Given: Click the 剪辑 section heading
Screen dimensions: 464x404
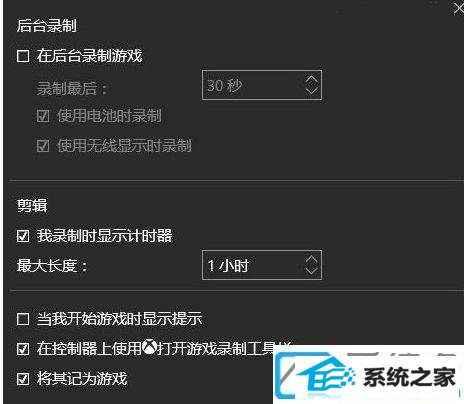Looking at the screenshot, I should [x=32, y=205].
